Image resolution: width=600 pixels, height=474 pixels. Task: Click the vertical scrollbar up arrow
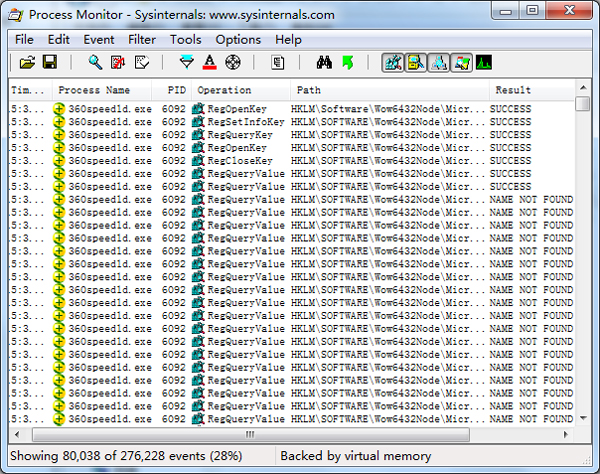click(583, 88)
